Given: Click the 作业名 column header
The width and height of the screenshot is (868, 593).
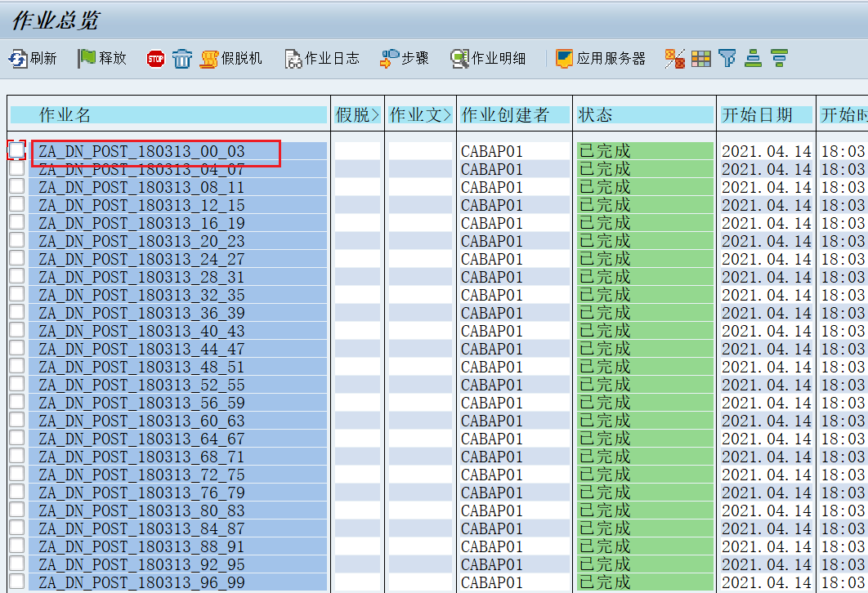Looking at the screenshot, I should point(169,114).
